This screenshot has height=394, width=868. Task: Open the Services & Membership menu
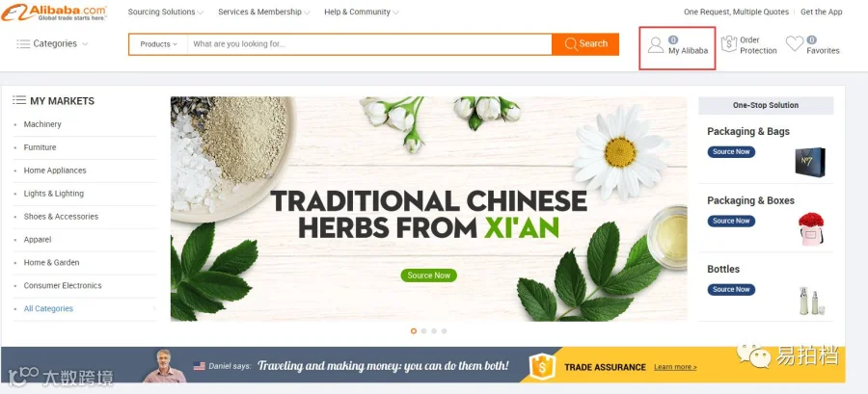coord(264,13)
